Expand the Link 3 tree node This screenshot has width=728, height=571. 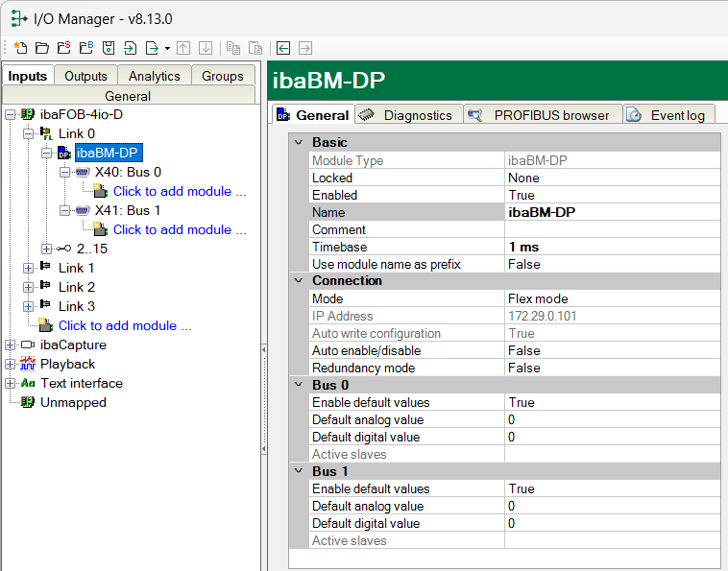point(29,306)
